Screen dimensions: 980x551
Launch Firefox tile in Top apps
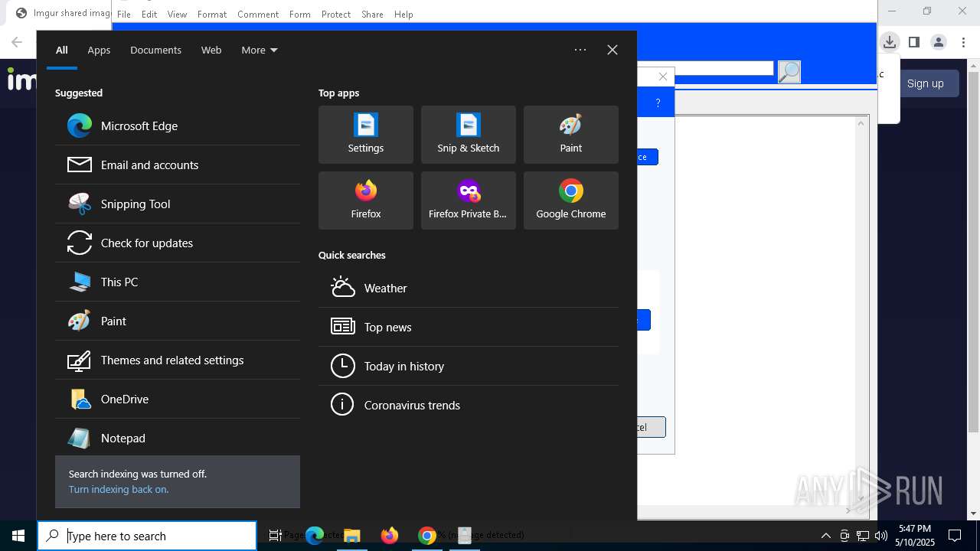click(x=366, y=201)
